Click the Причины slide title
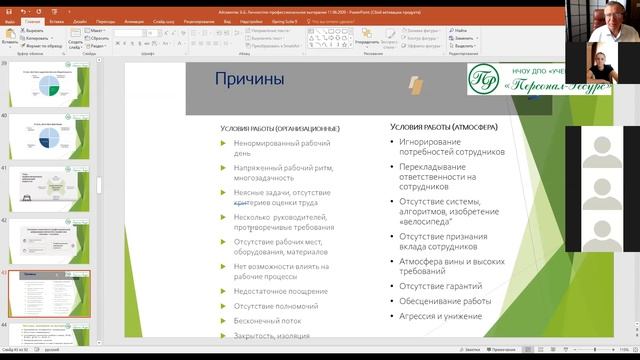Image resolution: width=640 pixels, height=360 pixels. click(249, 79)
